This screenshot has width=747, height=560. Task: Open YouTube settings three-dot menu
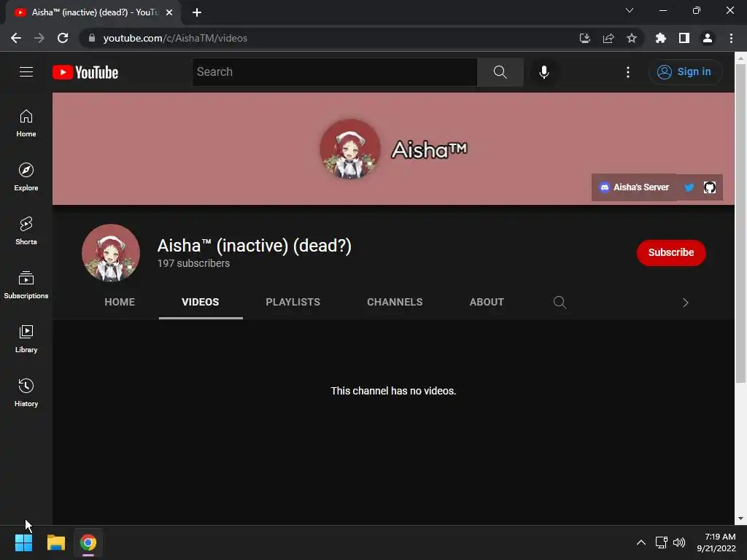[628, 72]
